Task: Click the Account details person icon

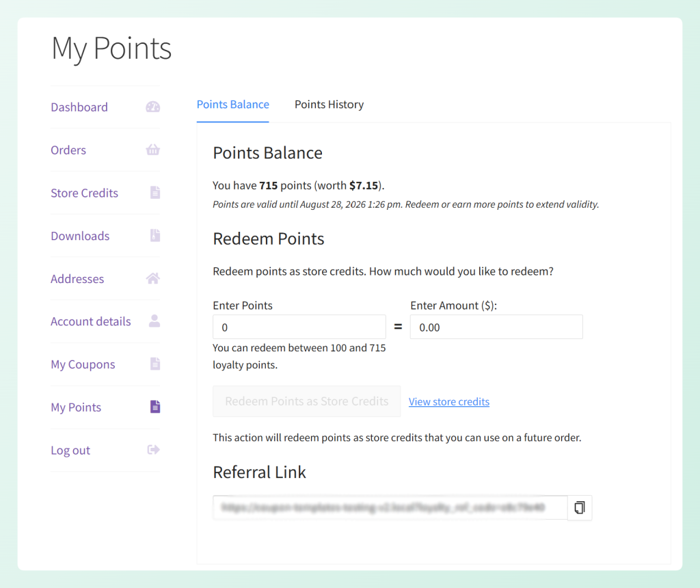Action: coord(152,321)
